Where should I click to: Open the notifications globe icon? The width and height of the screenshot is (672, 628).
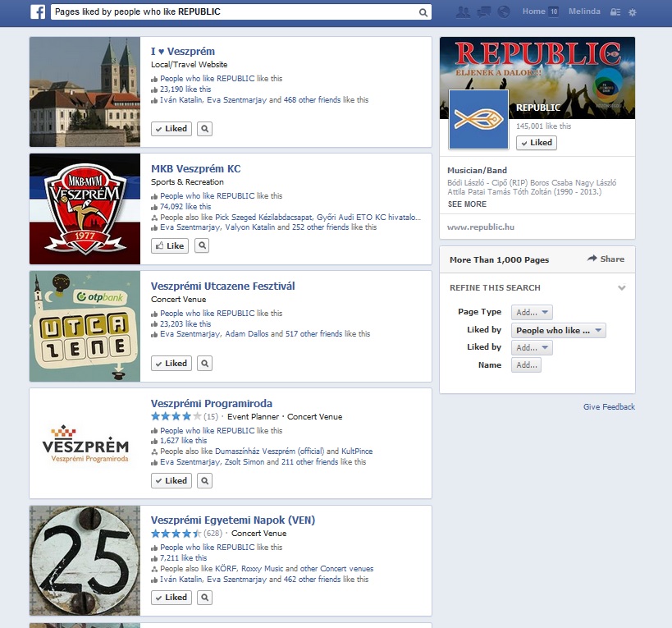[504, 12]
